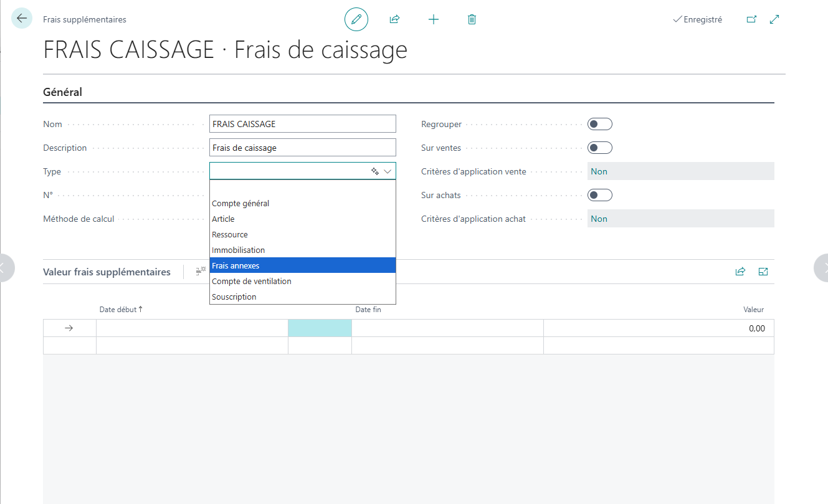
Task: Maximize the Valeur frais supplémentaires subpage
Action: [x=763, y=272]
